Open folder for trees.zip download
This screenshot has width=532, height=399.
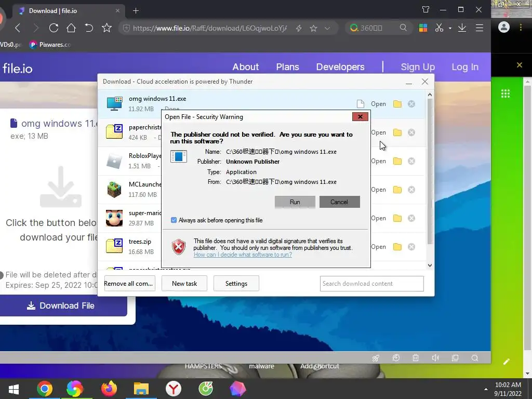click(x=397, y=247)
